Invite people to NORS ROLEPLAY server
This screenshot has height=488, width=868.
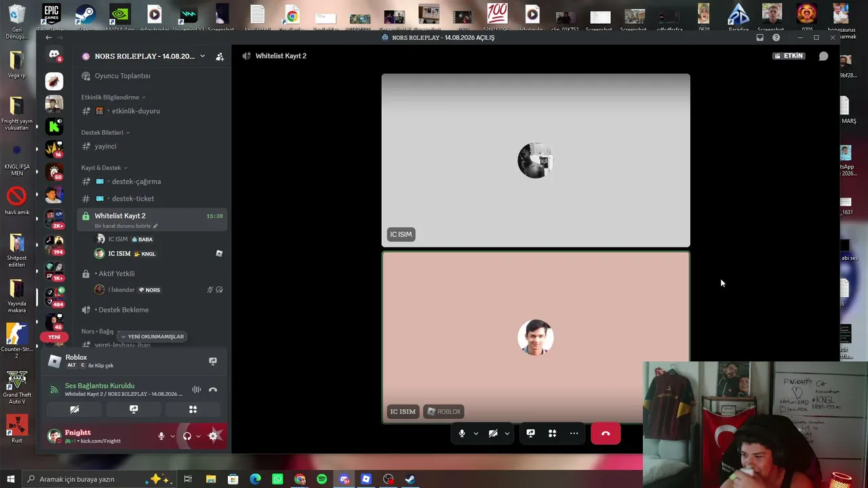220,56
